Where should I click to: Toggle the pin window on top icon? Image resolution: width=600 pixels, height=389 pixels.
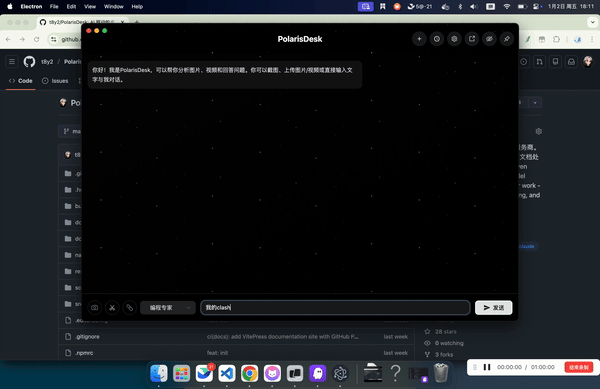click(507, 39)
